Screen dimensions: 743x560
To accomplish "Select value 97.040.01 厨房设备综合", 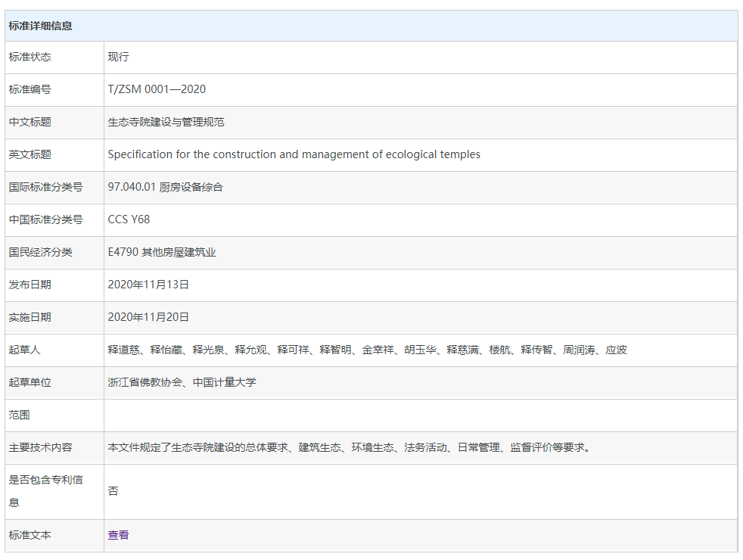I will click(166, 187).
